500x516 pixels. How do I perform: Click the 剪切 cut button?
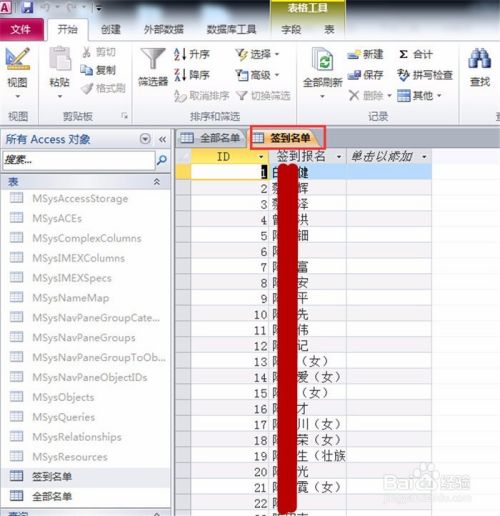99,52
